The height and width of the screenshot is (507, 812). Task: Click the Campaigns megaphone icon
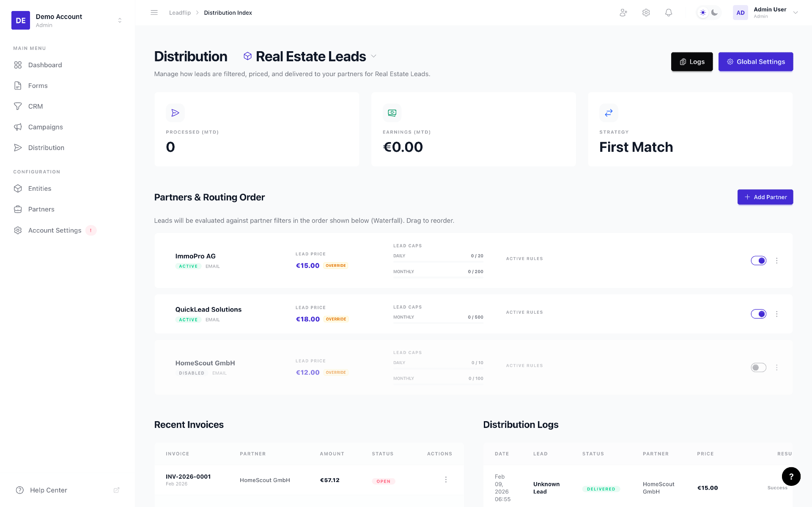(18, 127)
